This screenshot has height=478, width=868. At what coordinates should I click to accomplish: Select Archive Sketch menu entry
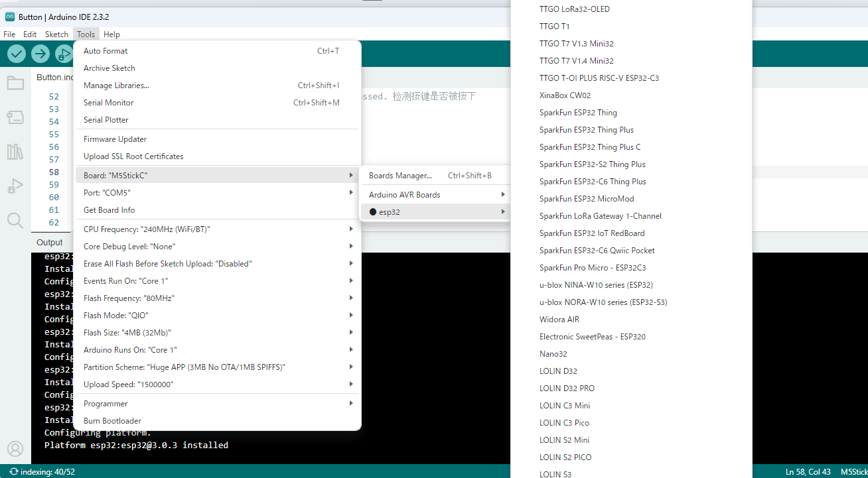(217, 68)
